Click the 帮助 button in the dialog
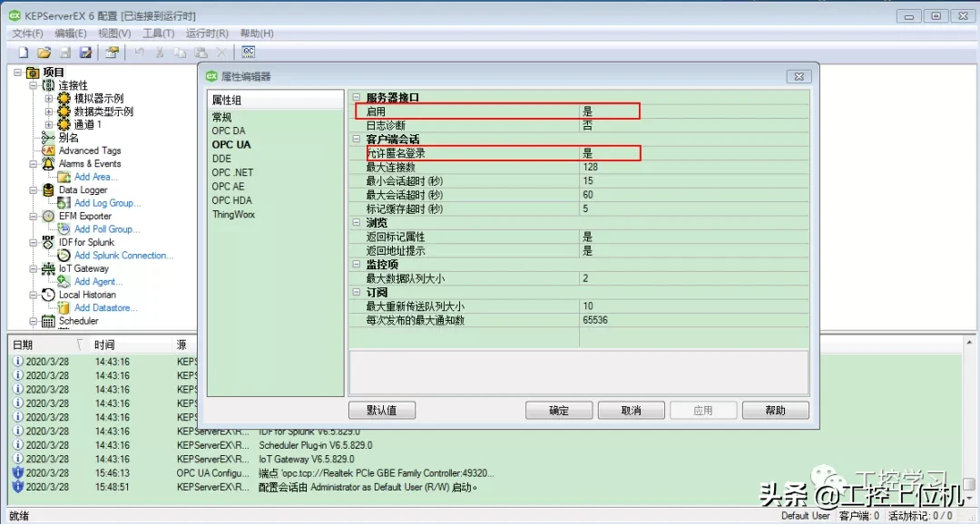 click(776, 411)
